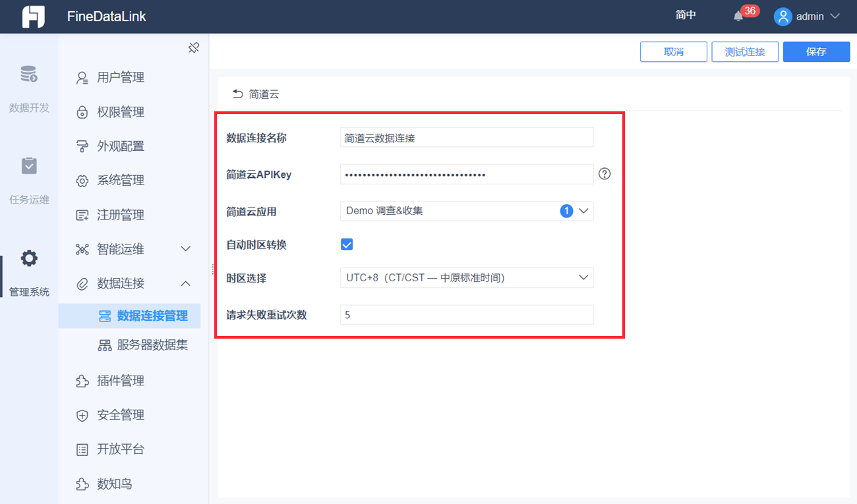Viewport: 857px width, 504px height.
Task: Click 智能运维 icon
Action: click(x=82, y=249)
